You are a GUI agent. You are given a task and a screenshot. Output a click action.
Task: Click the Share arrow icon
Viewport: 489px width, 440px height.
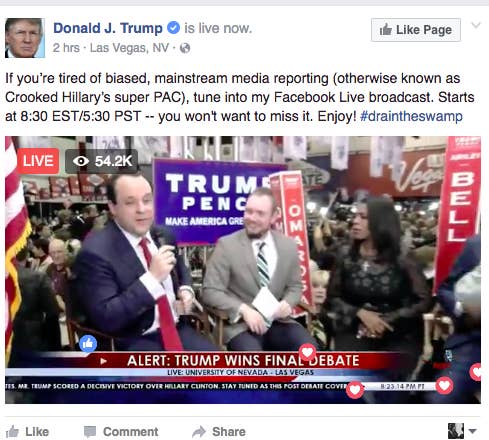199,432
